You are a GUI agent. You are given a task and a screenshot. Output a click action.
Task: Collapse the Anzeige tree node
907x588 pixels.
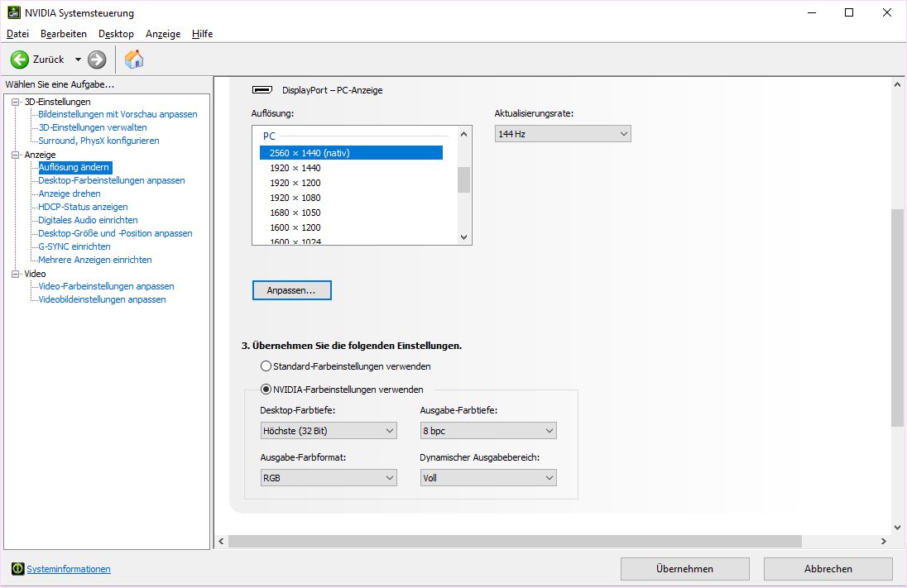[16, 155]
